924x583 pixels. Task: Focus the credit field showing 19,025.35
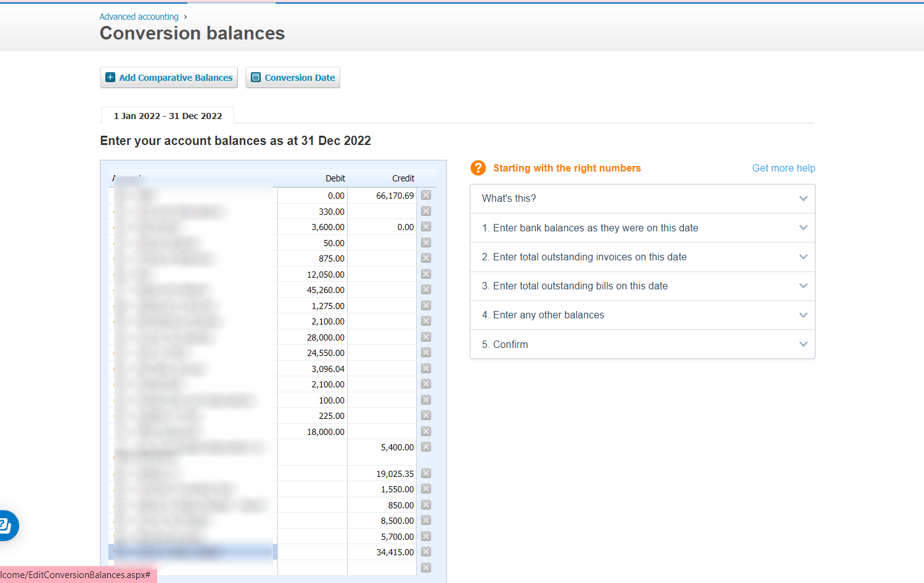coord(382,474)
